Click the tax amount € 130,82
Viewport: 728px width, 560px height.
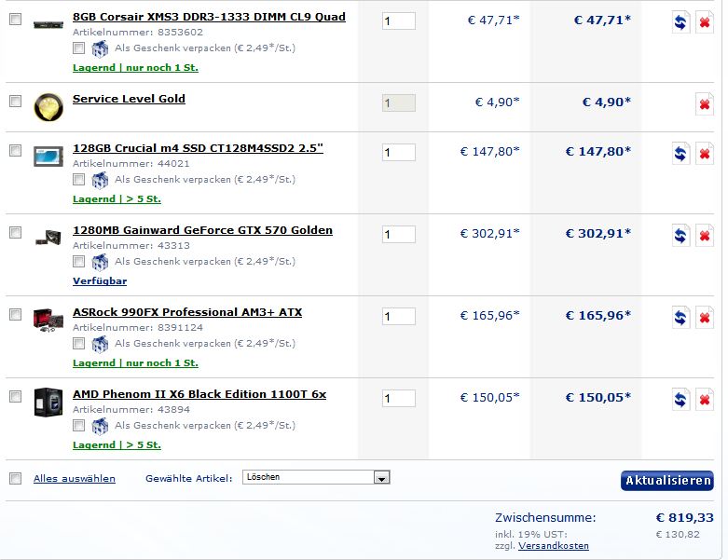pyautogui.click(x=678, y=535)
